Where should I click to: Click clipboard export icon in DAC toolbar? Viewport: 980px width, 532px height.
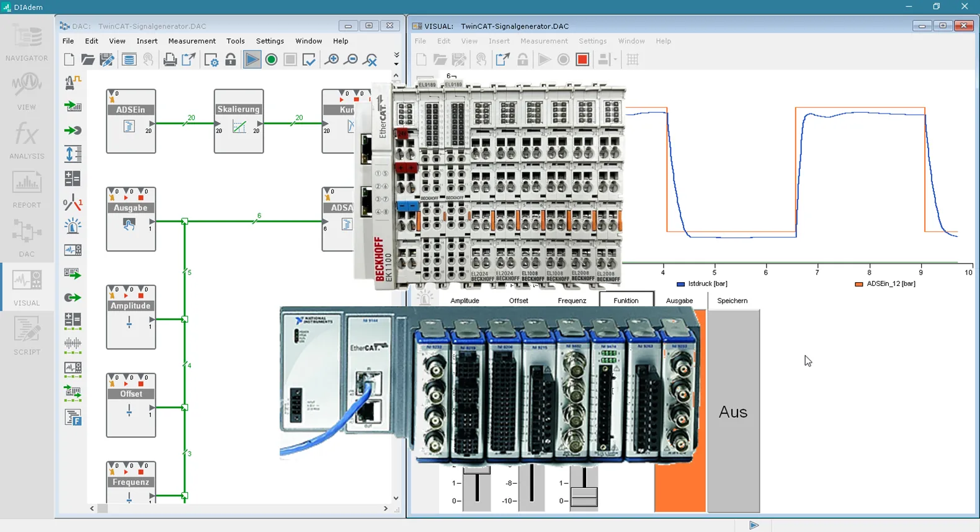tap(189, 60)
